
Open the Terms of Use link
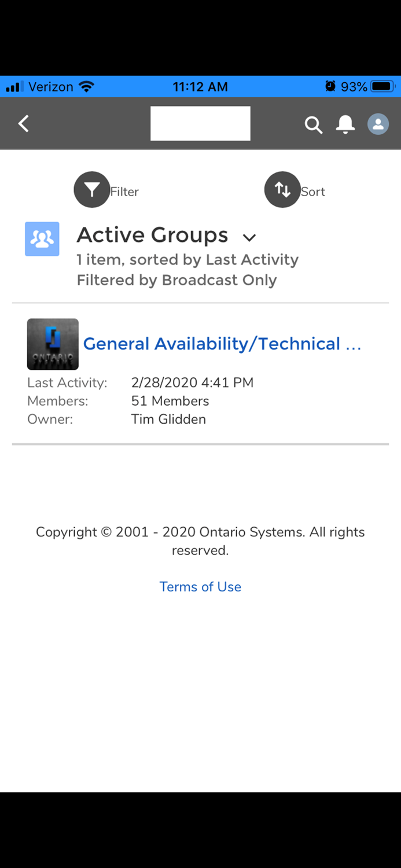pyautogui.click(x=200, y=586)
